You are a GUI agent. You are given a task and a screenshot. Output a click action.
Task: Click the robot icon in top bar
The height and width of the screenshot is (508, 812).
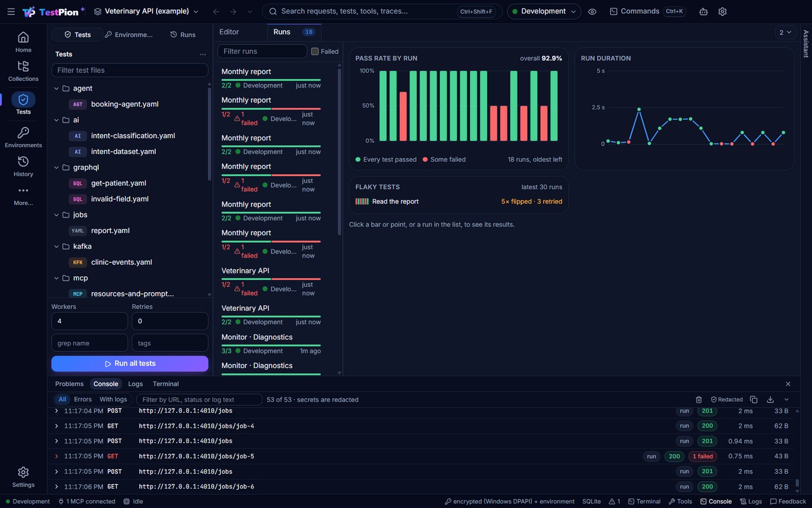pyautogui.click(x=703, y=11)
